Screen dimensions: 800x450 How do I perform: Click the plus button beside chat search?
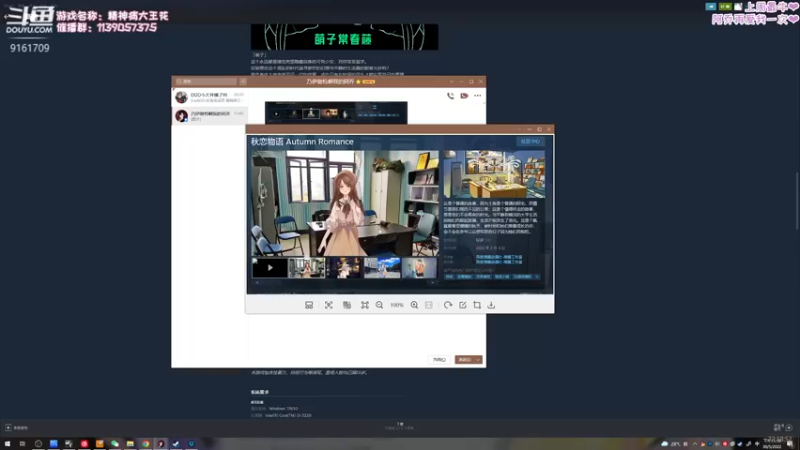point(243,82)
